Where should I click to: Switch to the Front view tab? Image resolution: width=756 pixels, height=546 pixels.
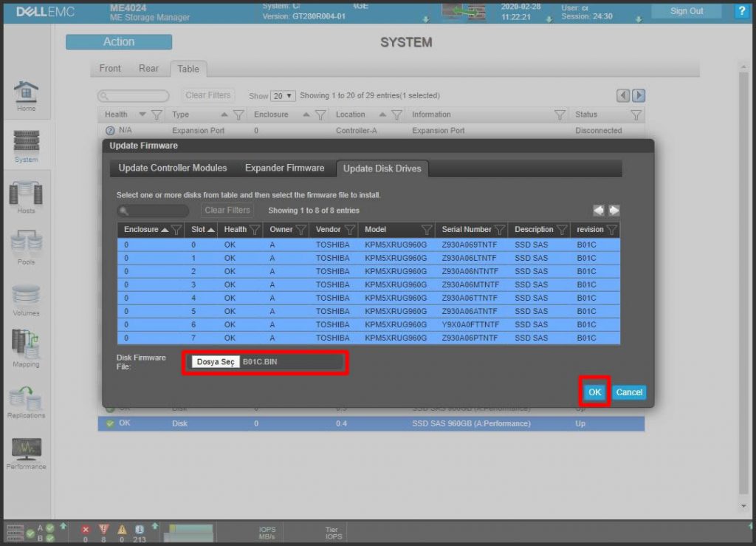pos(110,69)
